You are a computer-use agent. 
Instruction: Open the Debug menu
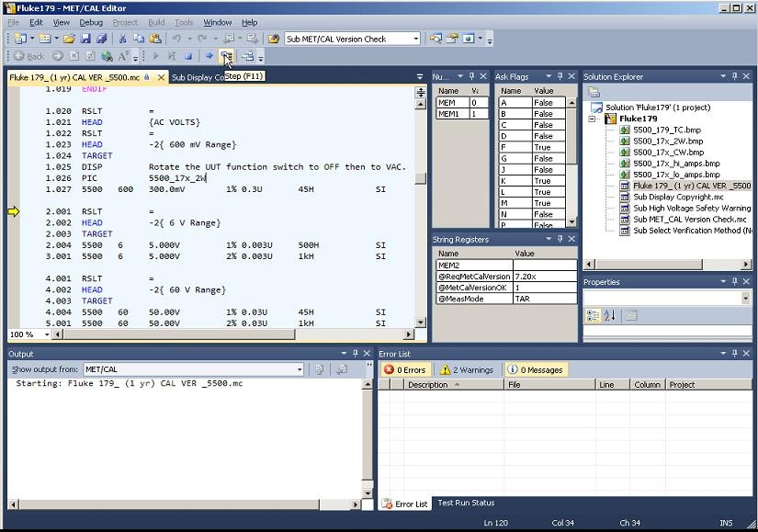[x=91, y=22]
